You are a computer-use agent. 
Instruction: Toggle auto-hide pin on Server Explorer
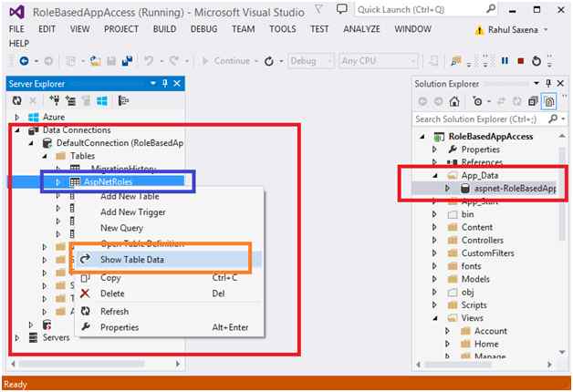165,84
